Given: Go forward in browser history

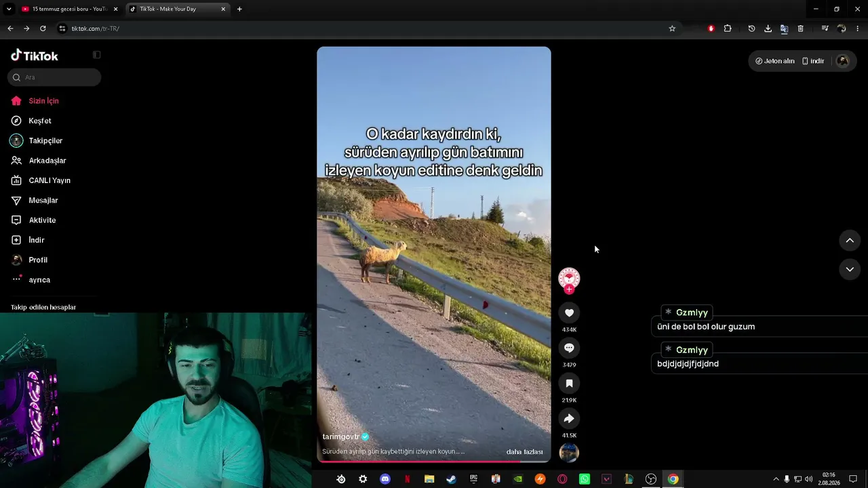Looking at the screenshot, I should tap(26, 28).
